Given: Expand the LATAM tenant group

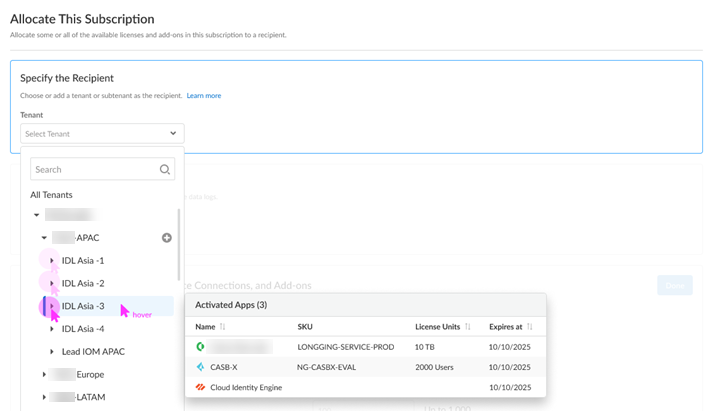Looking at the screenshot, I should pyautogui.click(x=44, y=397).
